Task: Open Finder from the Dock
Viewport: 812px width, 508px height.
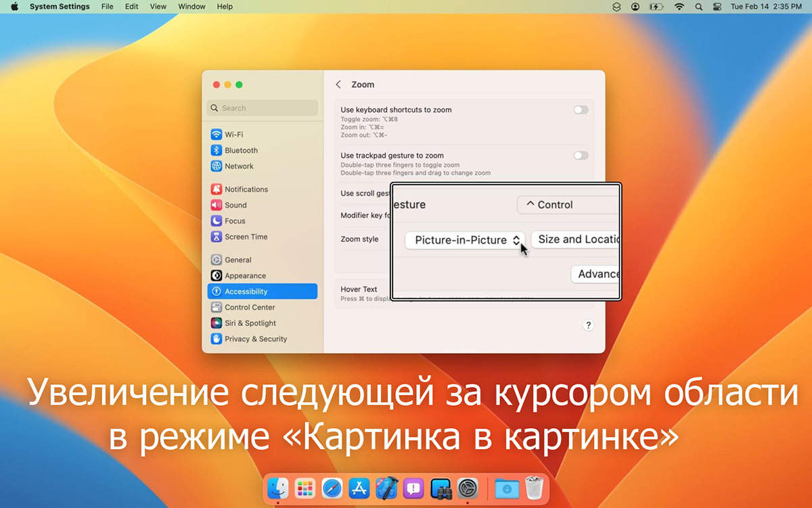Action: [278, 487]
